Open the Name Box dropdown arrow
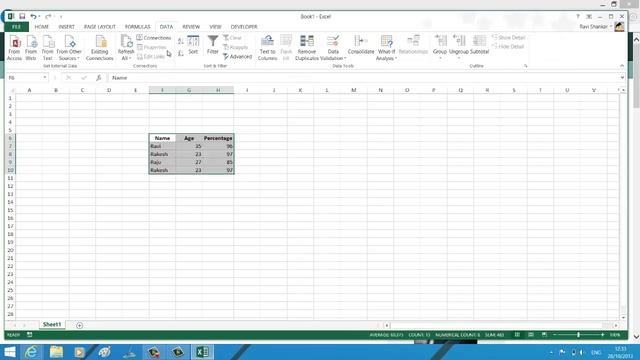This screenshot has width=640, height=360. click(x=44, y=78)
